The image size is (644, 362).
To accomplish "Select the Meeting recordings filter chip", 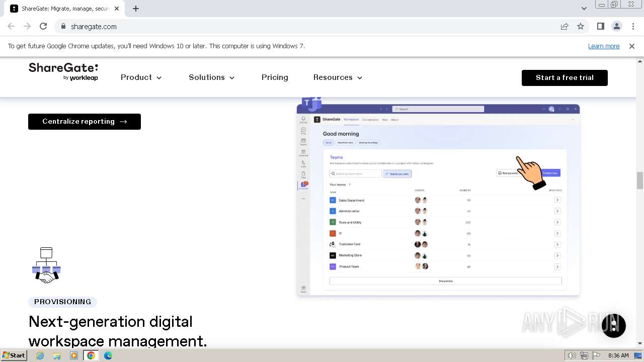I will (x=368, y=143).
